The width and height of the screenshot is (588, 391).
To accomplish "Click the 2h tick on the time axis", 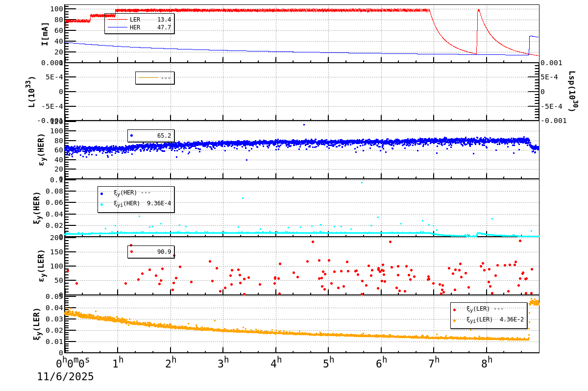I will tap(171, 363).
